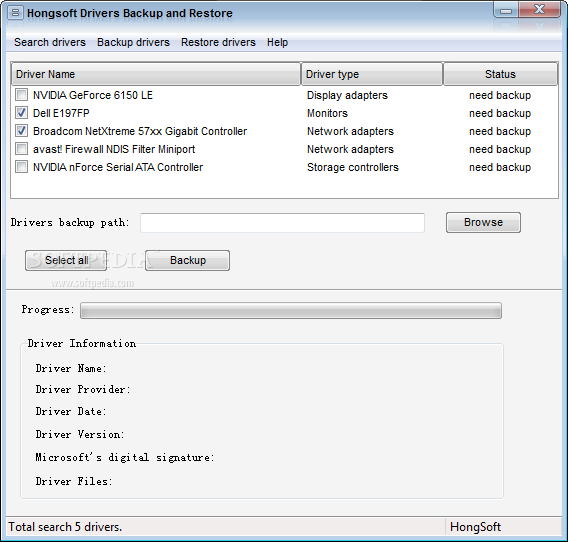This screenshot has width=568, height=542.
Task: Click Network adapters in the Broadcom row
Action: (x=350, y=131)
